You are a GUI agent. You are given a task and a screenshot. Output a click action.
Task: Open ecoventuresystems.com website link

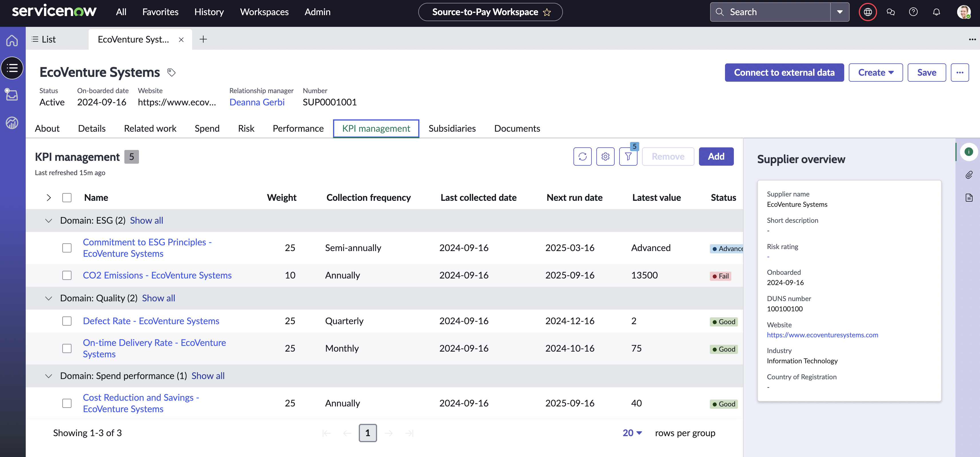point(822,335)
